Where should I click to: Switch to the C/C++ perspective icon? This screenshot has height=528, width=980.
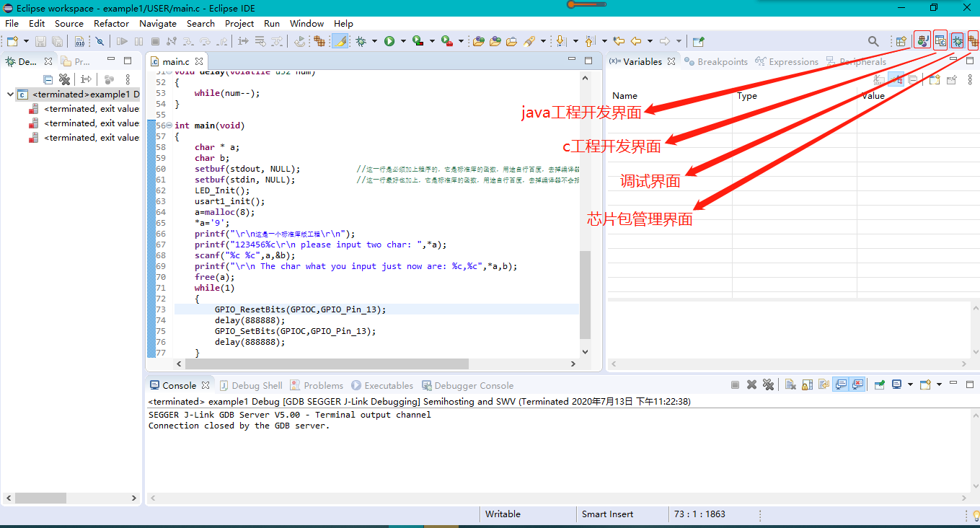[x=940, y=40]
